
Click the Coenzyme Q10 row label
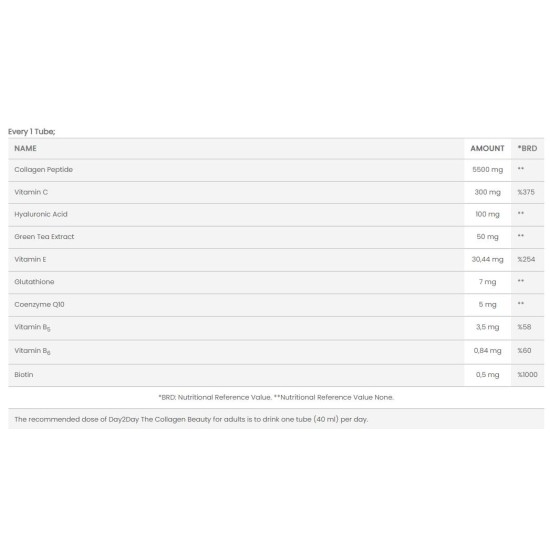(39, 304)
